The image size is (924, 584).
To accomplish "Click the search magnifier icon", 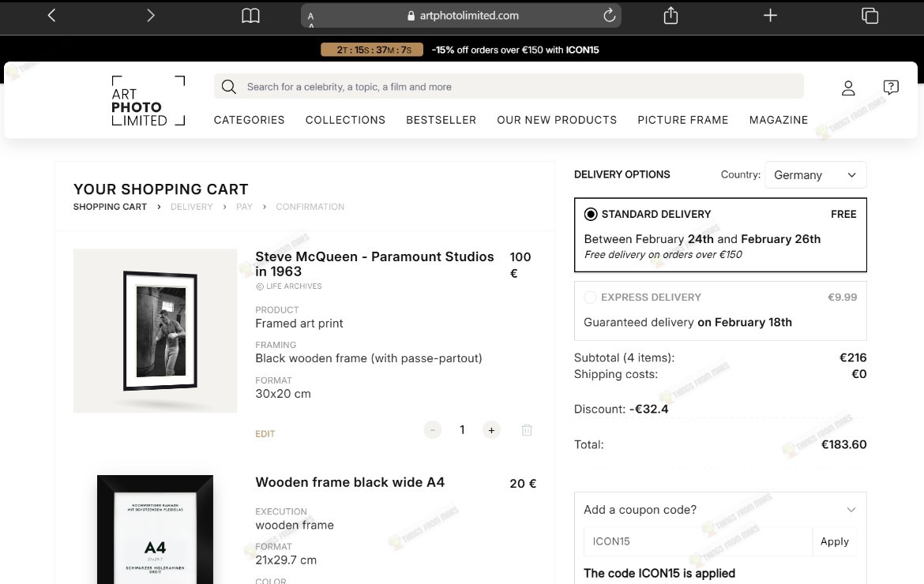I will (x=229, y=87).
